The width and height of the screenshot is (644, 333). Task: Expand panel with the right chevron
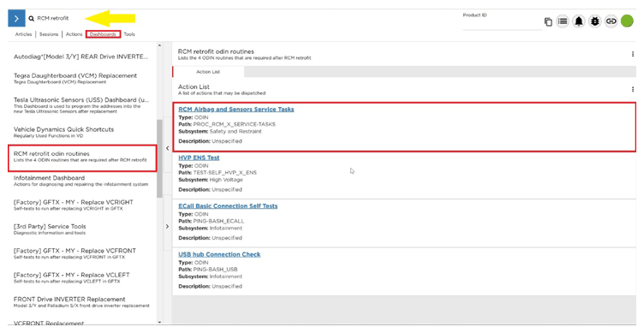(167, 226)
